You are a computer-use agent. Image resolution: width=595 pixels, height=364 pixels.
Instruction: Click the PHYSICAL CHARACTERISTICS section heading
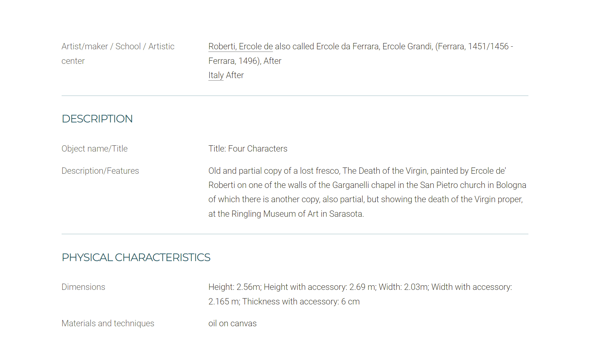pyautogui.click(x=136, y=257)
